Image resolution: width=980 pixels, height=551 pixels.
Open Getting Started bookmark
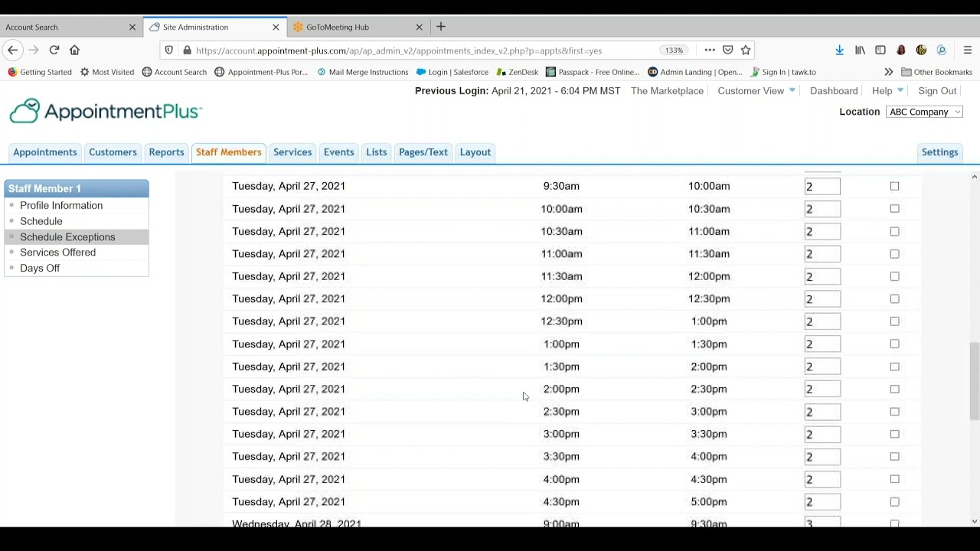(40, 72)
